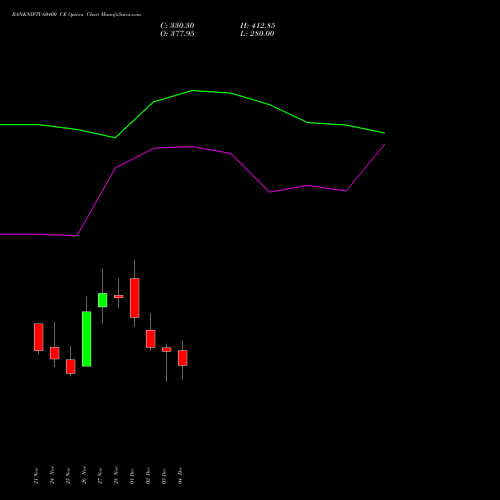Click the tall green candle for 26 Nov

click(x=87, y=339)
